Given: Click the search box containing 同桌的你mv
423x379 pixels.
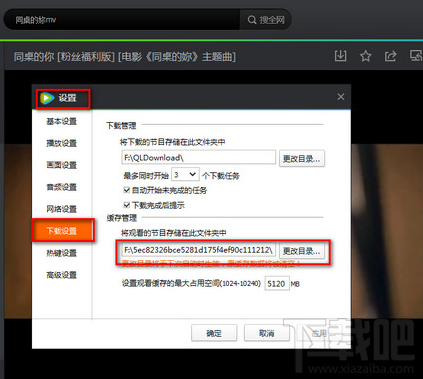Looking at the screenshot, I should coord(123,20).
